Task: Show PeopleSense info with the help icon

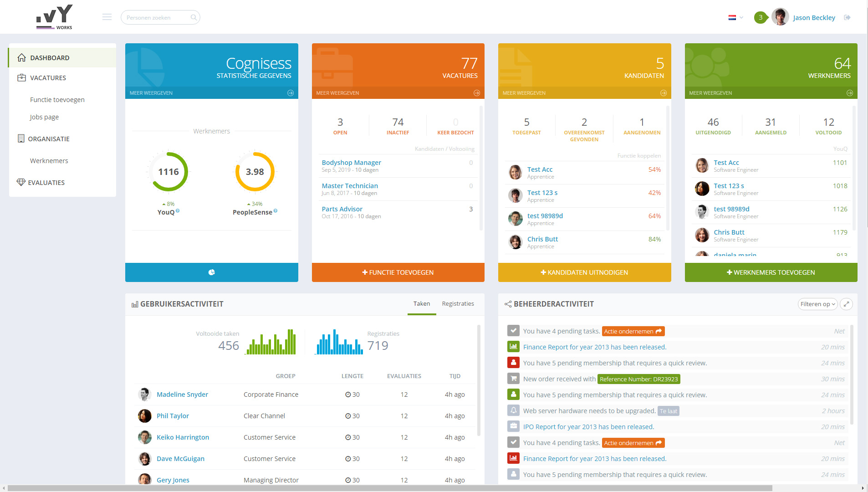Action: (275, 211)
